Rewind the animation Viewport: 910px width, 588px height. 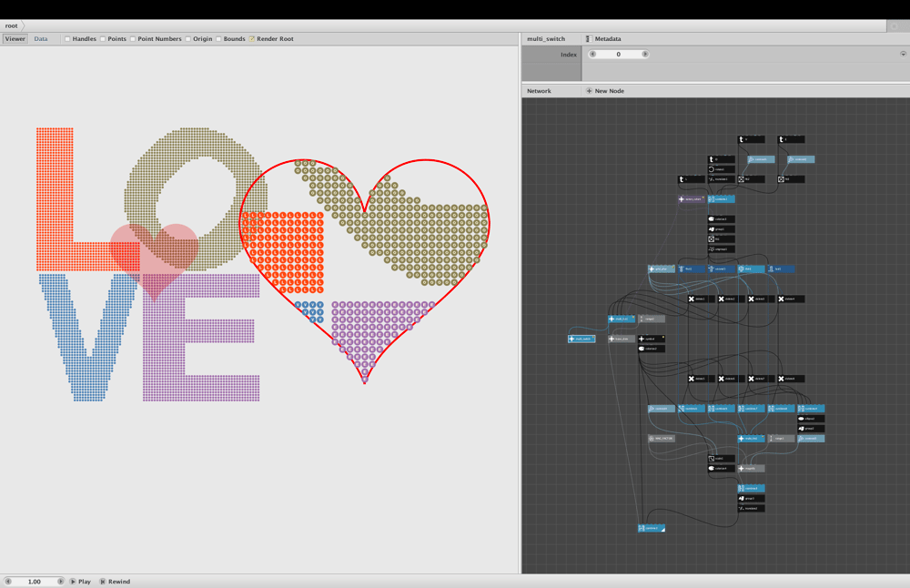[x=115, y=581]
